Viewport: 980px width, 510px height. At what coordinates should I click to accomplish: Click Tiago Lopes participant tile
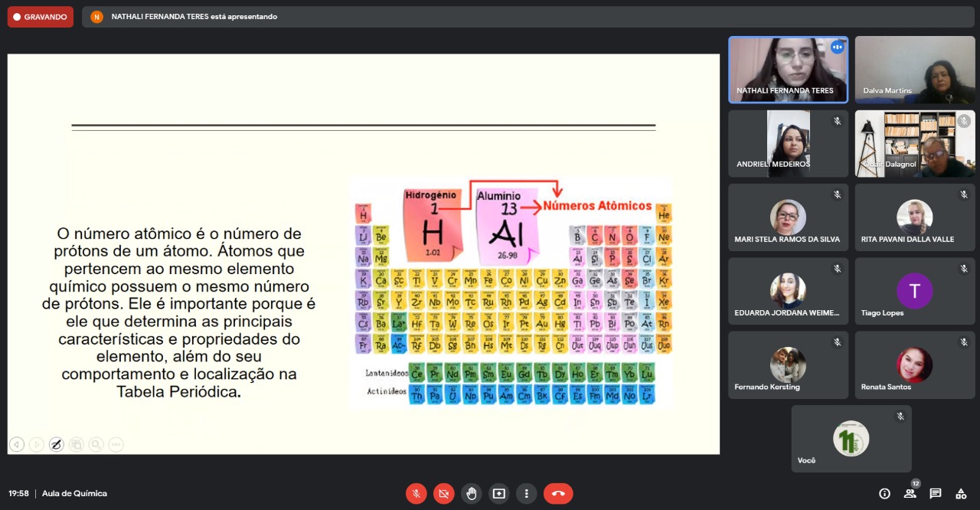[x=915, y=291]
